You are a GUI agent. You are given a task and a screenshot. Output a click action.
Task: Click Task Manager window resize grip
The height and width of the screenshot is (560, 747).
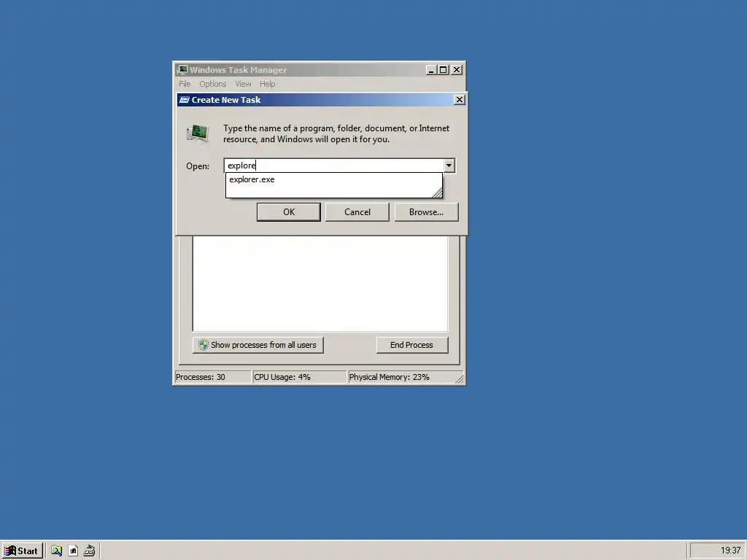460,378
